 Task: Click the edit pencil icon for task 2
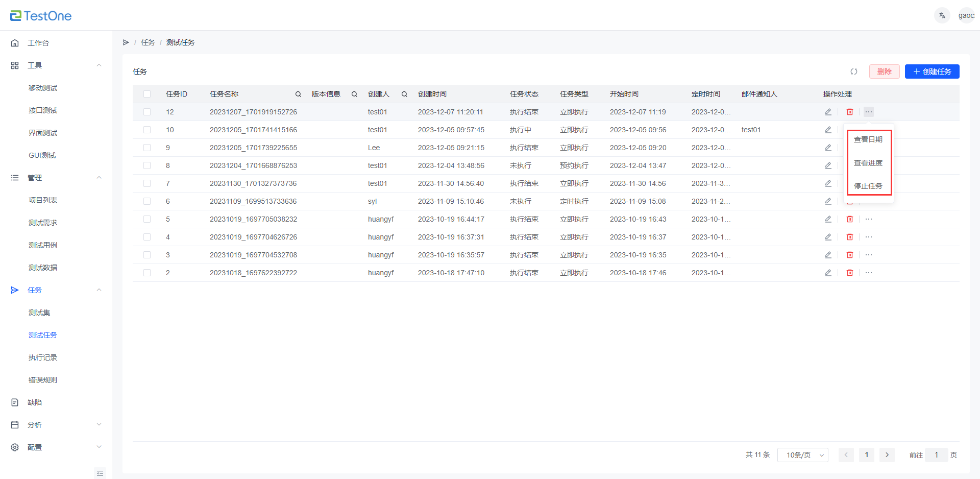click(828, 273)
